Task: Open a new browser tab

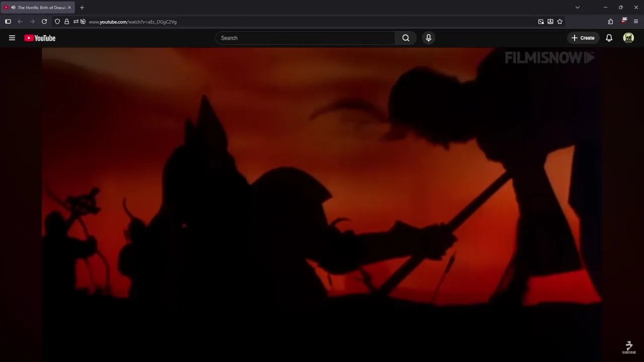Action: tap(82, 8)
